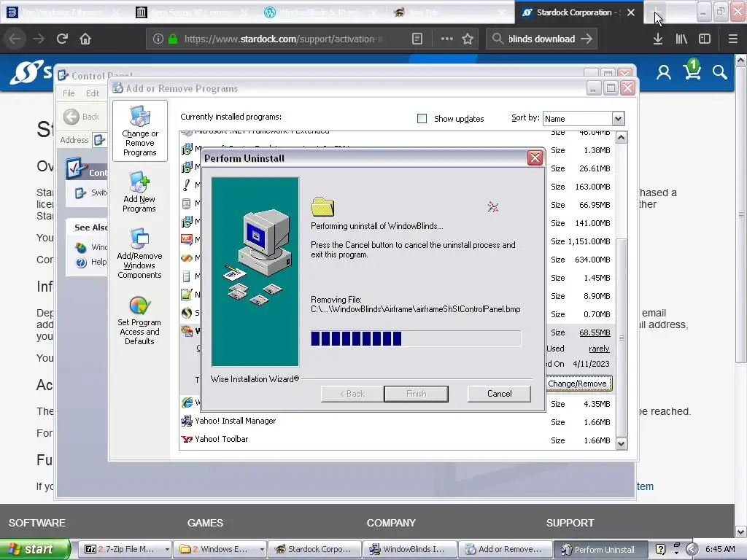
Task: Cancel the WindowBlinds uninstall
Action: pos(499,394)
